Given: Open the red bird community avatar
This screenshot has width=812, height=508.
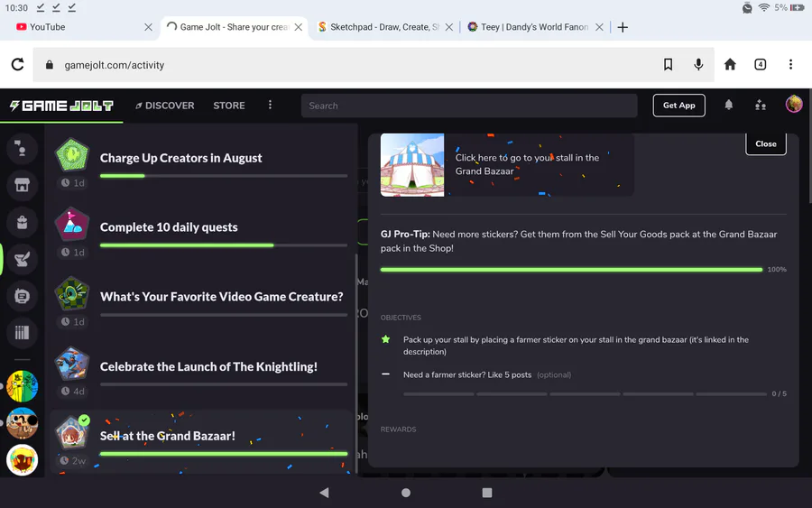Looking at the screenshot, I should click(x=23, y=460).
